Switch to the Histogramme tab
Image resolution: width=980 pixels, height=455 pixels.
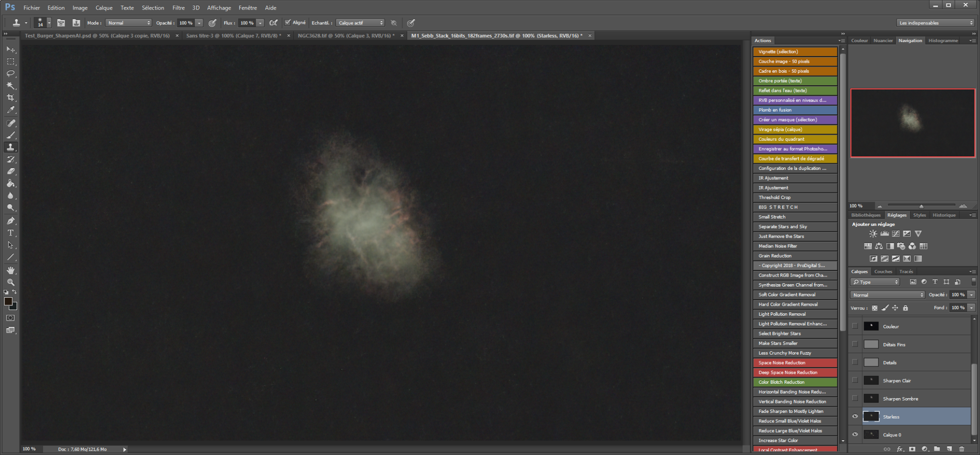pyautogui.click(x=943, y=41)
